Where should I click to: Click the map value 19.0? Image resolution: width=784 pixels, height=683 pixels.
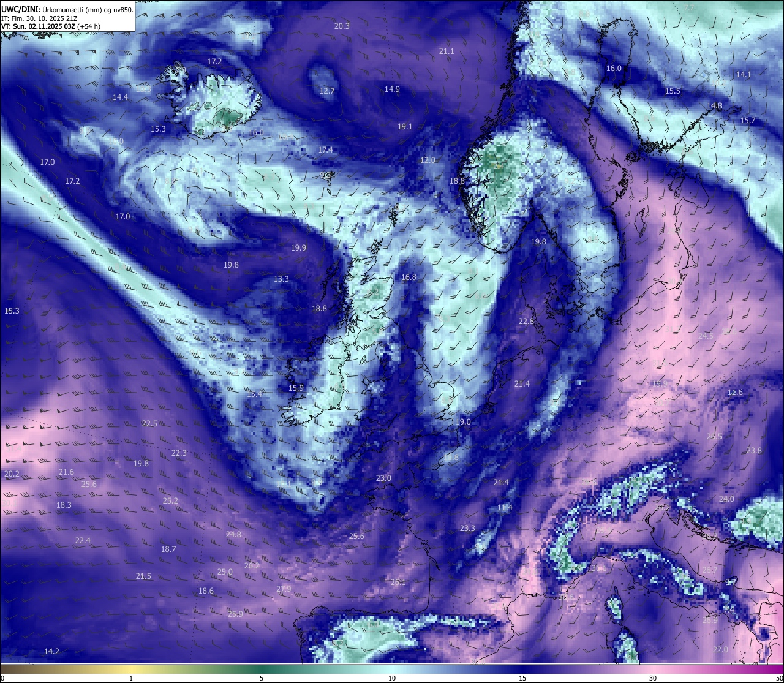[463, 422]
